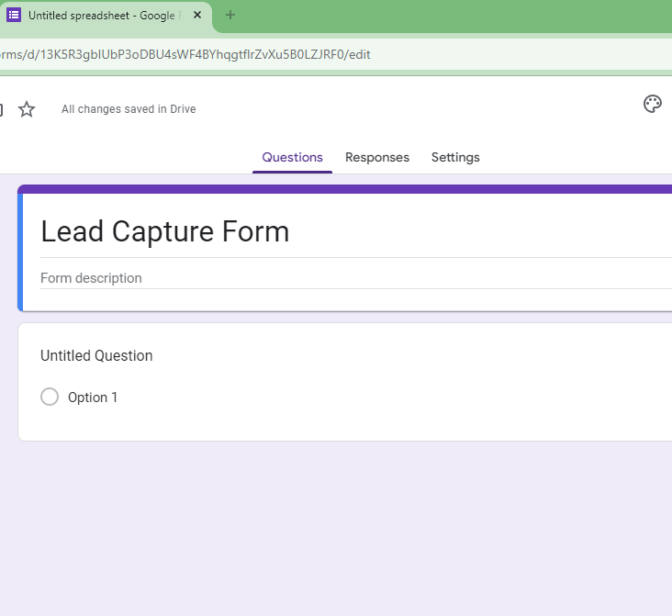
Task: Open a new browser tab
Action: pos(230,15)
